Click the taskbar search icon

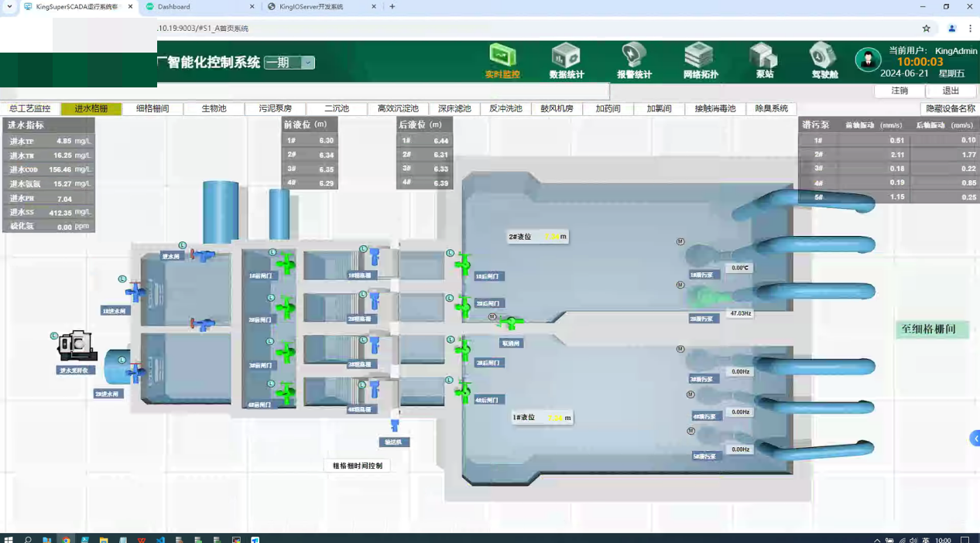pos(28,539)
